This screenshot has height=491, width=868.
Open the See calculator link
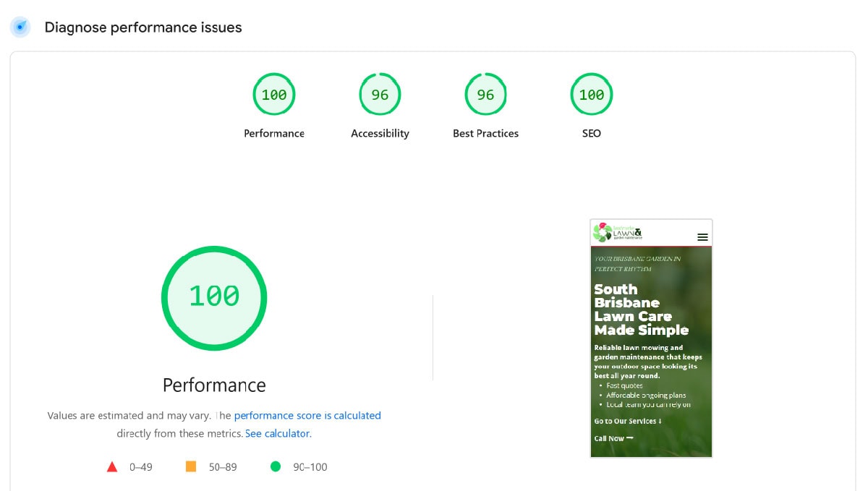[x=277, y=433]
